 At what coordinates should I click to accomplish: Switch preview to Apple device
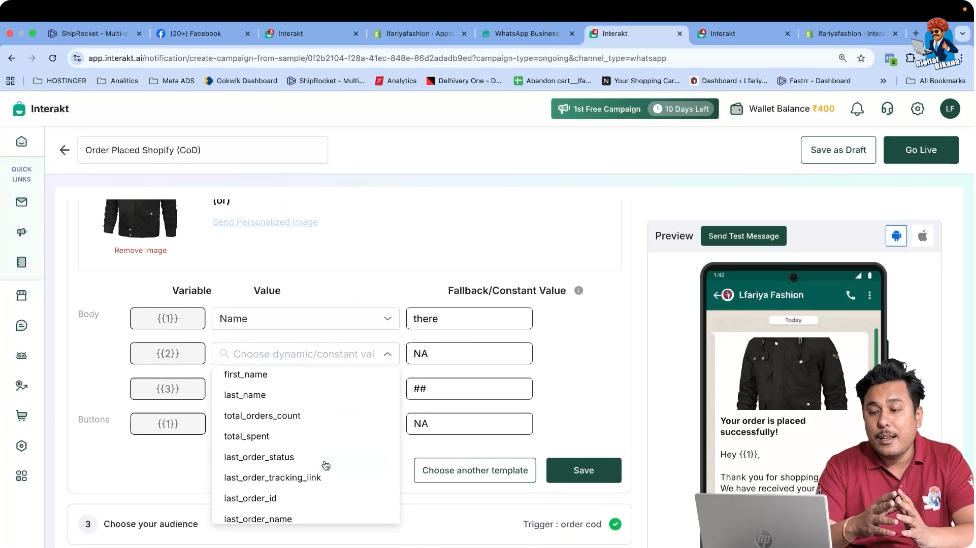pyautogui.click(x=922, y=236)
